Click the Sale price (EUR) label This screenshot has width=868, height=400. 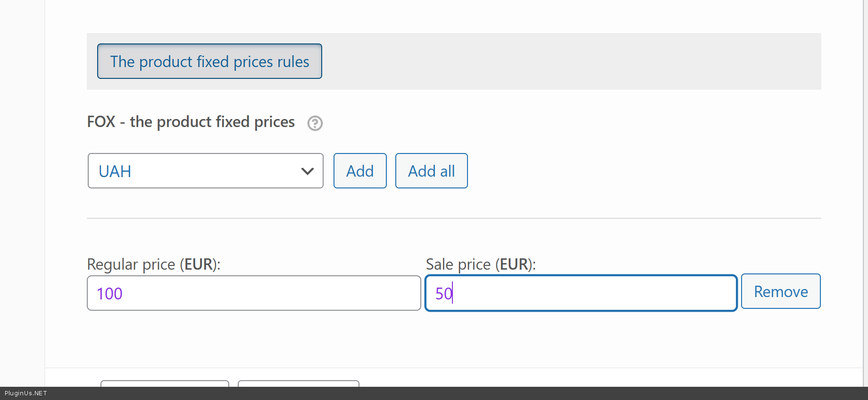(480, 264)
